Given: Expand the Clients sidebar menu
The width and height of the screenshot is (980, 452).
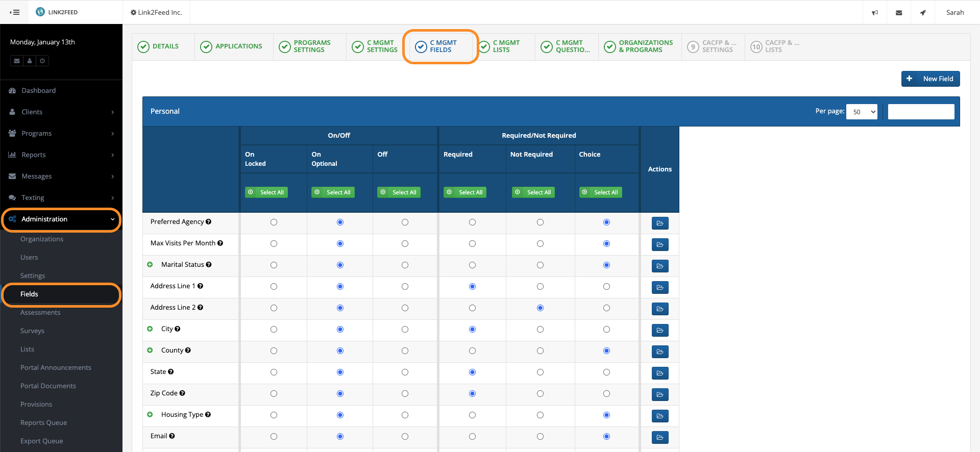Looking at the screenshot, I should 61,112.
